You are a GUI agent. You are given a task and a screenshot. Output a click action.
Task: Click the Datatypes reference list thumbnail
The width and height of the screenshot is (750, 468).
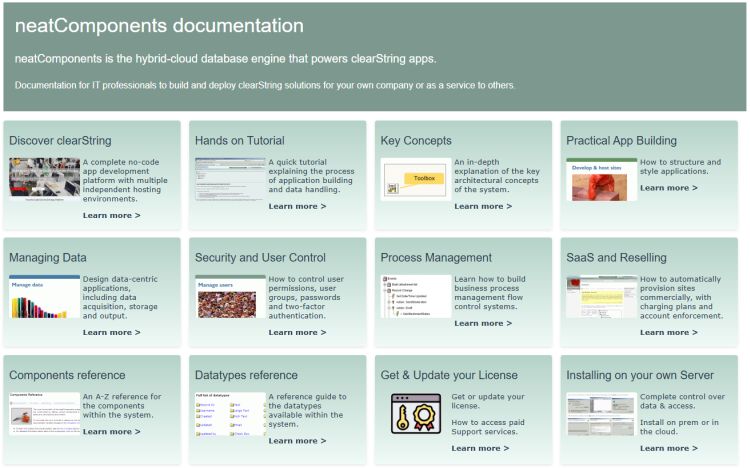click(x=230, y=414)
